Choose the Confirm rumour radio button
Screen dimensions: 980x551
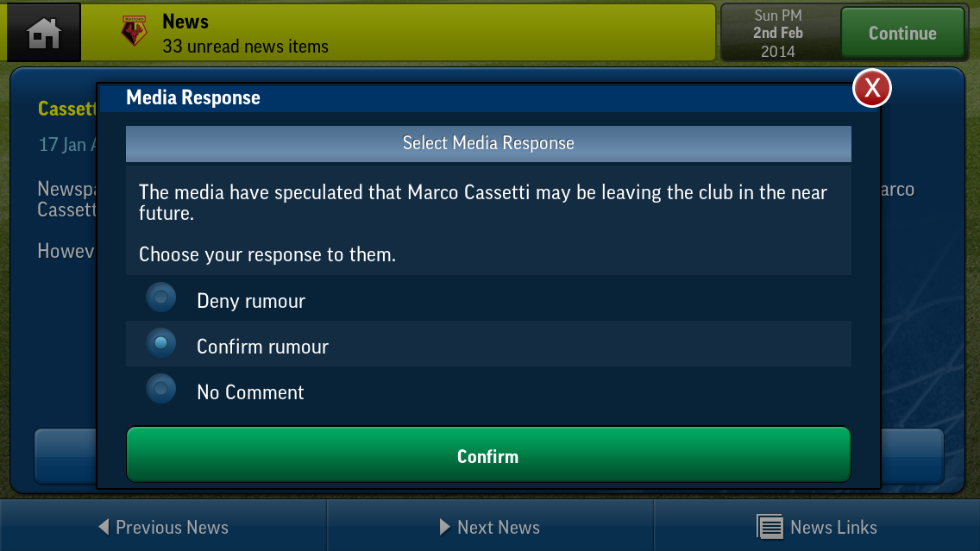[x=160, y=345]
